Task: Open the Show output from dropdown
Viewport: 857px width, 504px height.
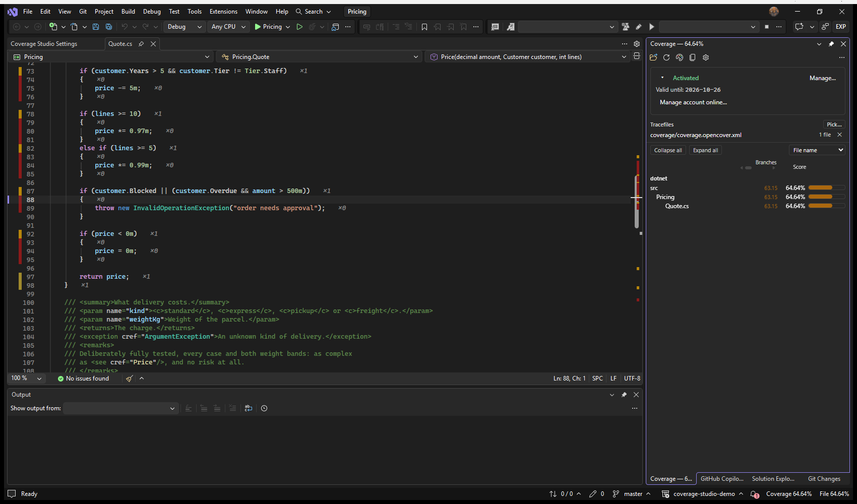Action: point(120,408)
